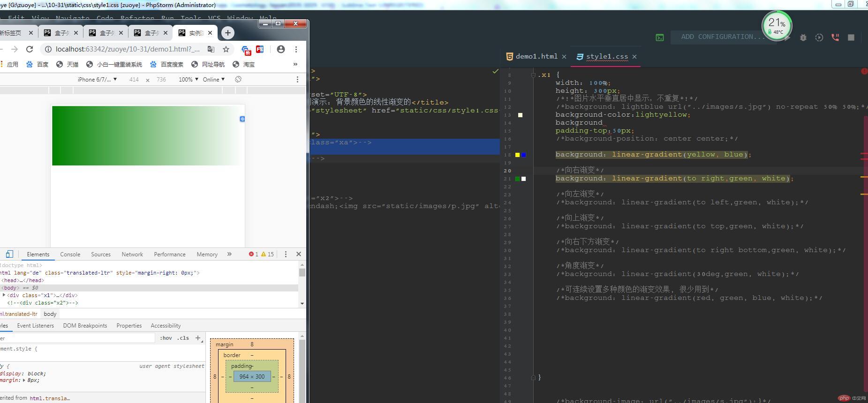Click the Stop square icon in PhpStorm
Viewport: 868px width, 403px height.
pos(851,37)
